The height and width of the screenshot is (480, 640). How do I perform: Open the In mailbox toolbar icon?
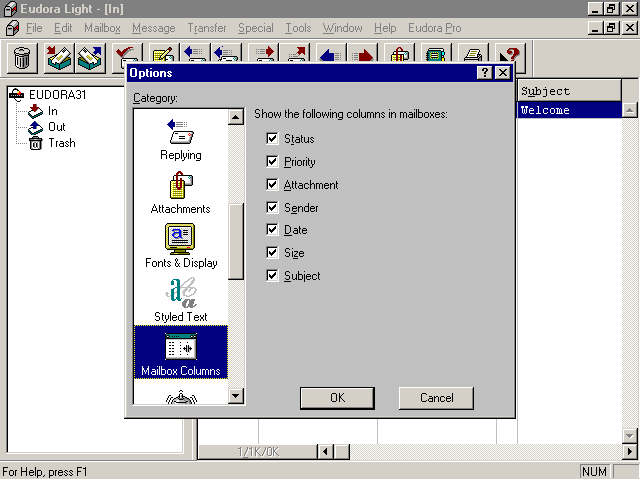point(60,57)
